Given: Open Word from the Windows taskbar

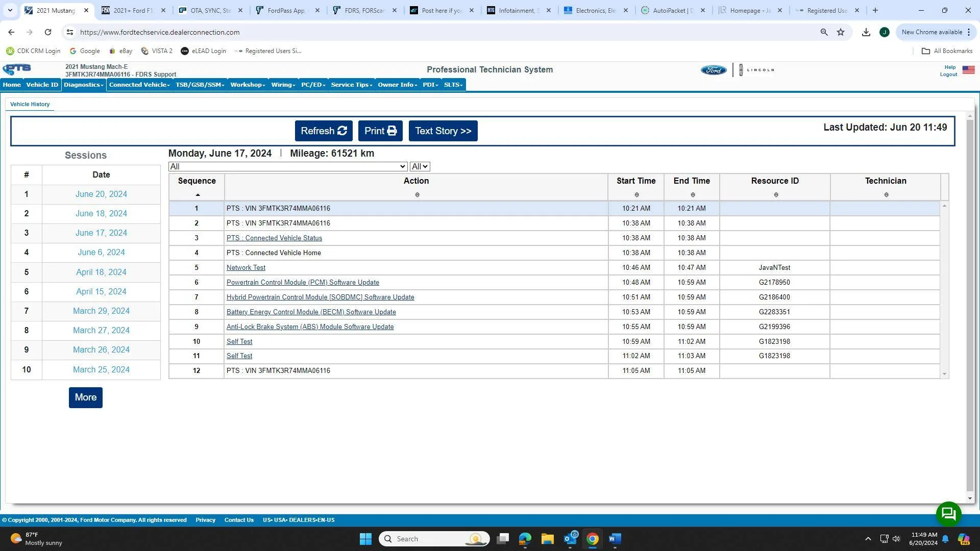Looking at the screenshot, I should click(615, 539).
